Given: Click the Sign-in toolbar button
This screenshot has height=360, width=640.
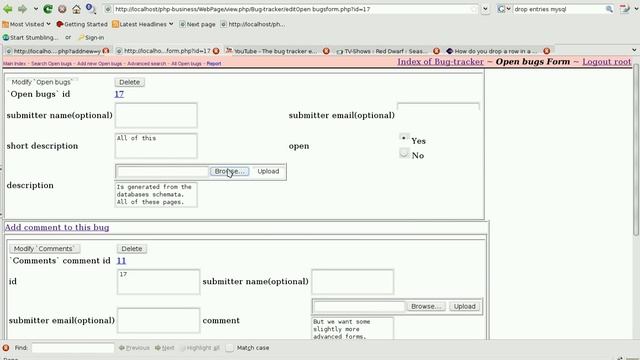Looking at the screenshot, I should tap(91, 37).
